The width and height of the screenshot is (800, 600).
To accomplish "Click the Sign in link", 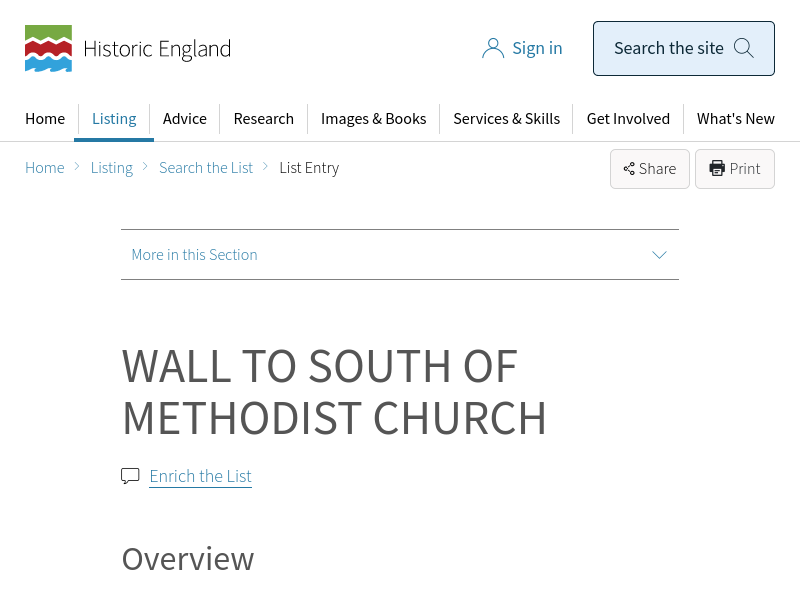I will pyautogui.click(x=537, y=48).
